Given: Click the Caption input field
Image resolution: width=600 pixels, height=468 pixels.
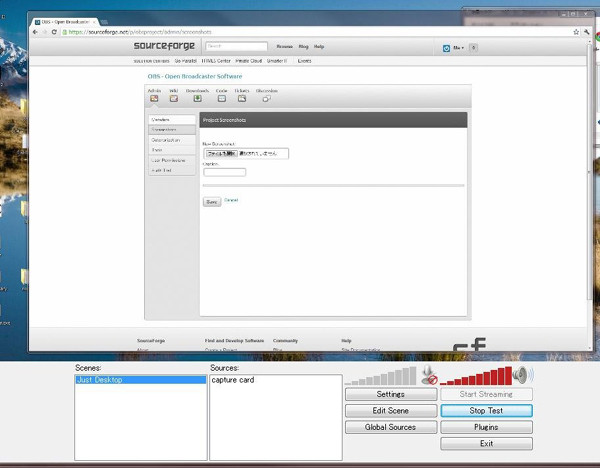Looking at the screenshot, I should pos(225,172).
